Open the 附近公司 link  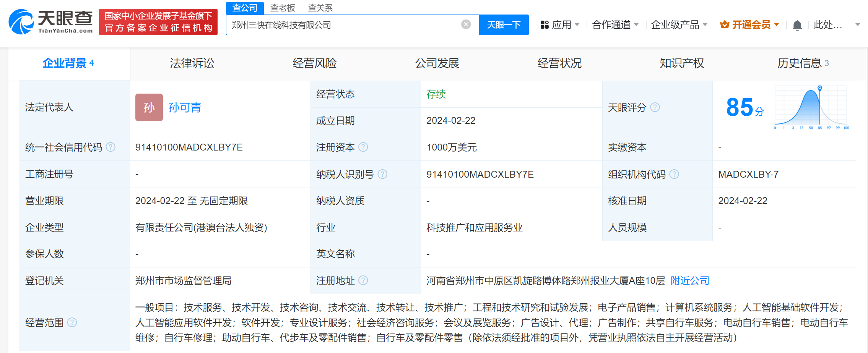(689, 281)
